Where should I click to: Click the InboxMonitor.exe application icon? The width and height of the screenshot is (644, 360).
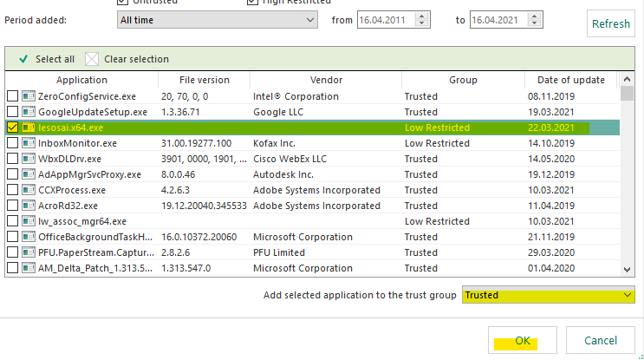pyautogui.click(x=28, y=143)
